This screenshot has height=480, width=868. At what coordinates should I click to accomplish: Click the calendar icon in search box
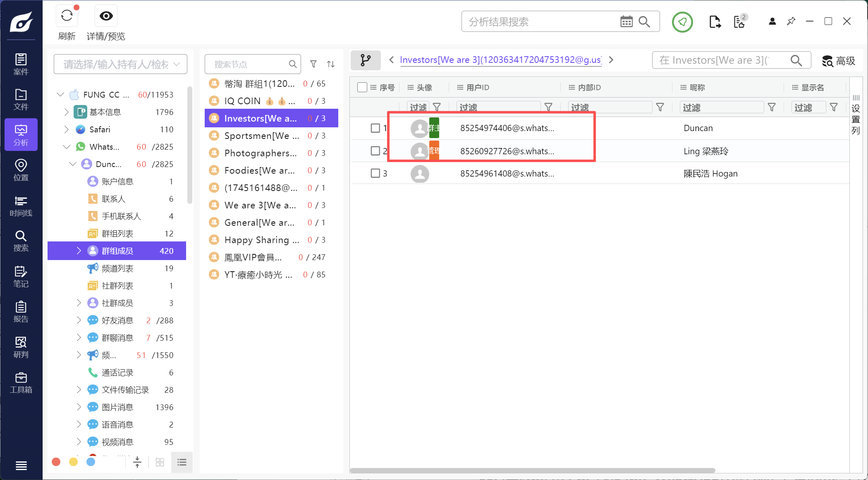(626, 22)
